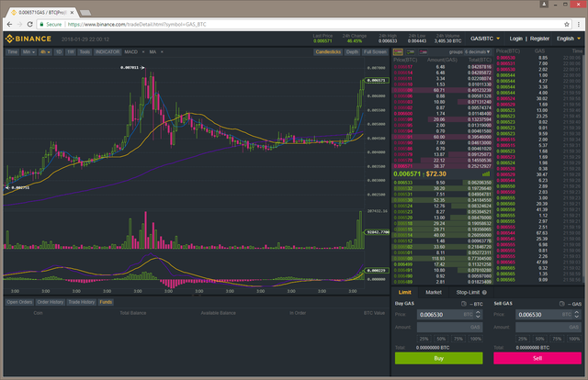Set sell amount to 25%
This screenshot has height=380, width=588.
click(523, 339)
